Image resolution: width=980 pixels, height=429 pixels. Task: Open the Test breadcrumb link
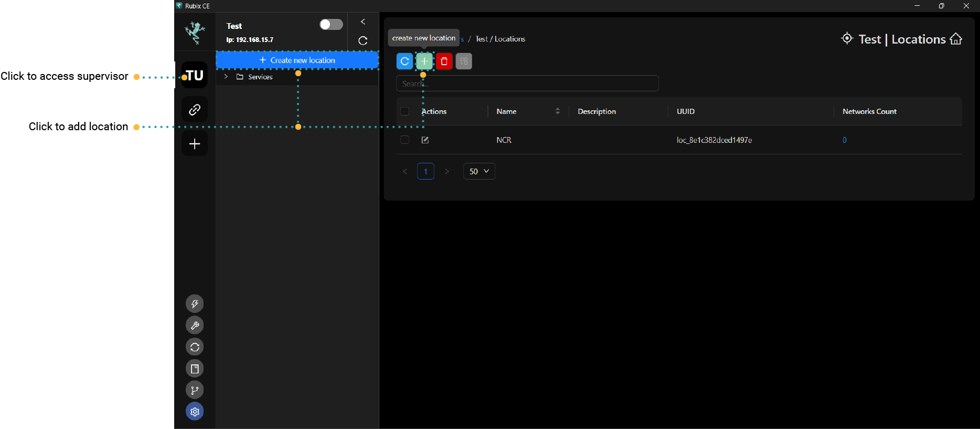click(x=481, y=39)
